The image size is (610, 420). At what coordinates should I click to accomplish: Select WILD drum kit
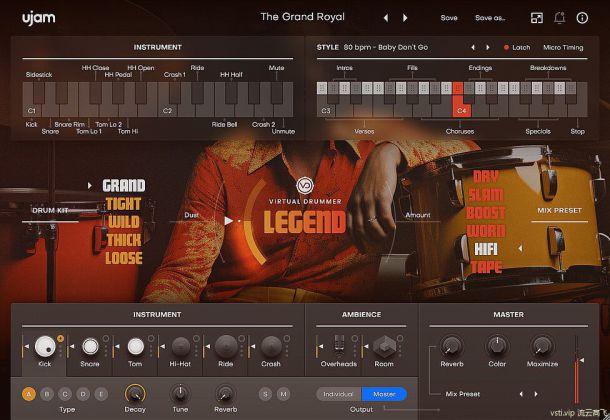click(123, 222)
